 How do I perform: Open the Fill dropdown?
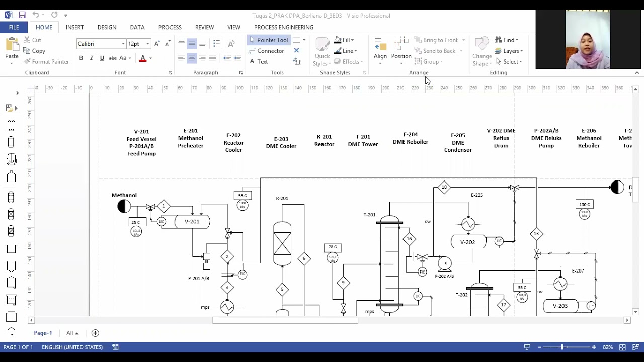coord(344,40)
